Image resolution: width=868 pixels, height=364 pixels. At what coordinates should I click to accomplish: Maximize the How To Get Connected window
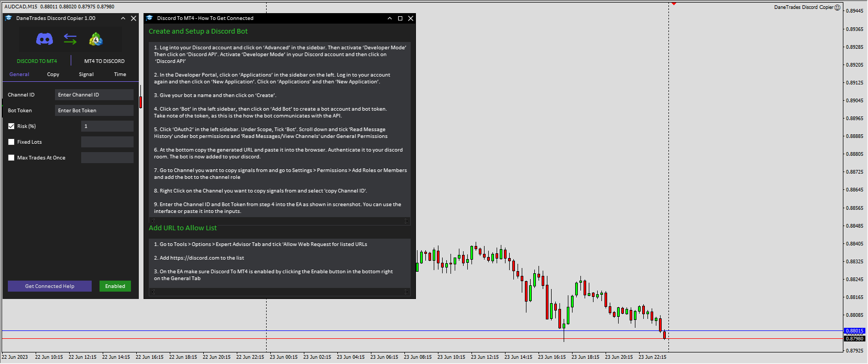(x=400, y=18)
